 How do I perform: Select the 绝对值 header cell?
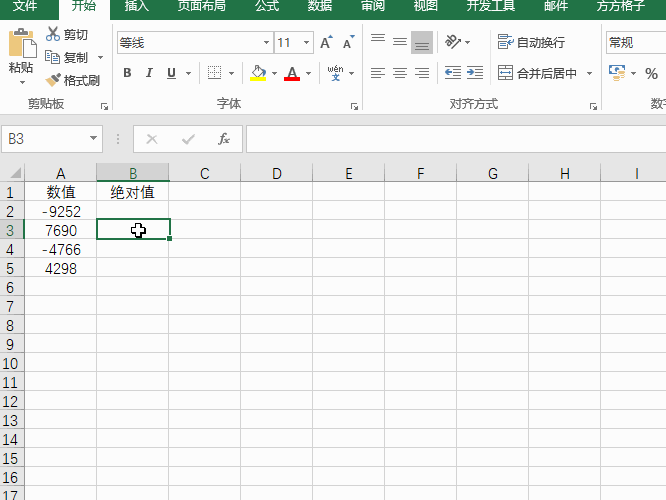tap(133, 192)
